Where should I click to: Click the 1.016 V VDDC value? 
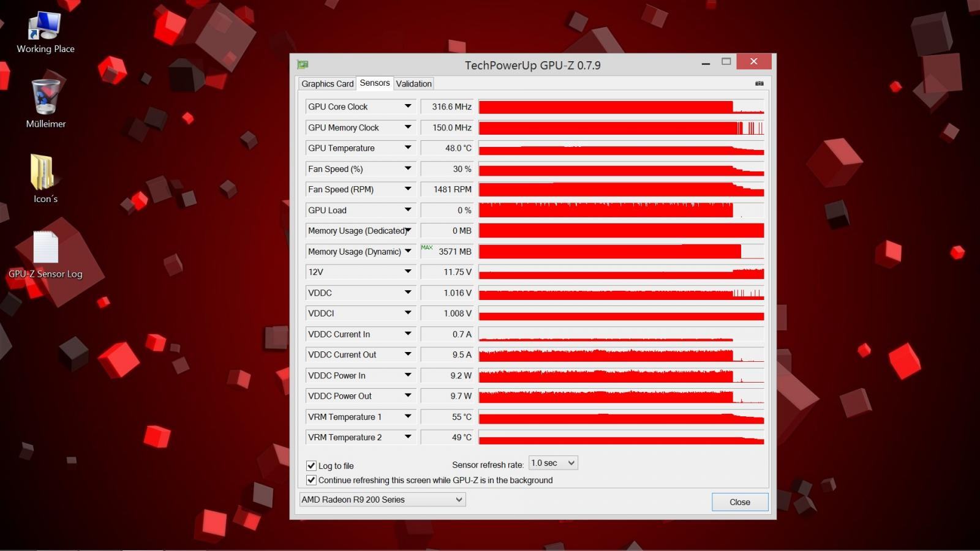pos(448,293)
